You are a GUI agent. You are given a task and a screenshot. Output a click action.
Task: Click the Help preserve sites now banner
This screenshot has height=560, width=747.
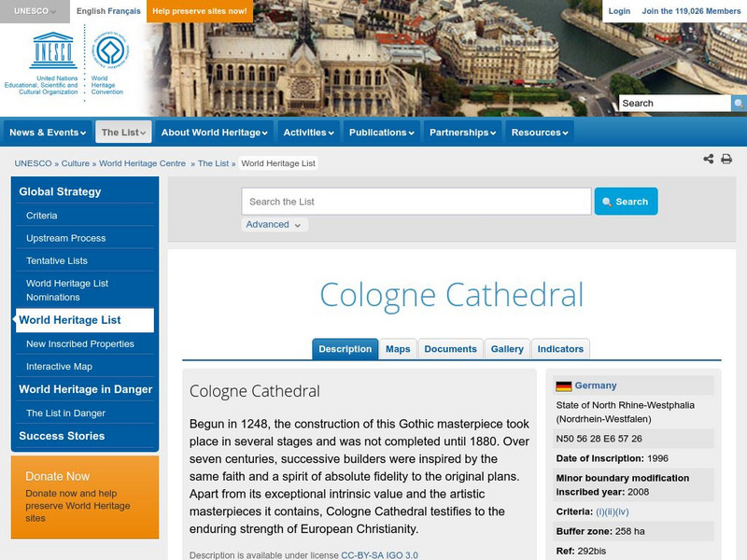pos(197,11)
